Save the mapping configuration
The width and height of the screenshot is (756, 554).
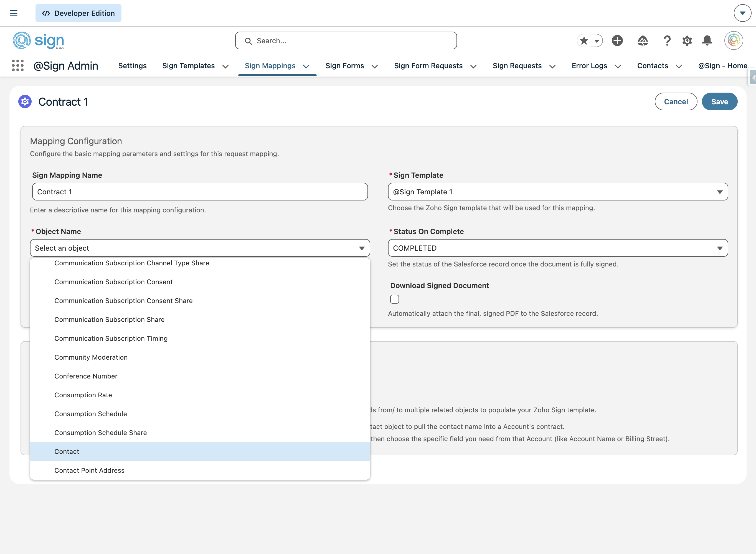(719, 101)
